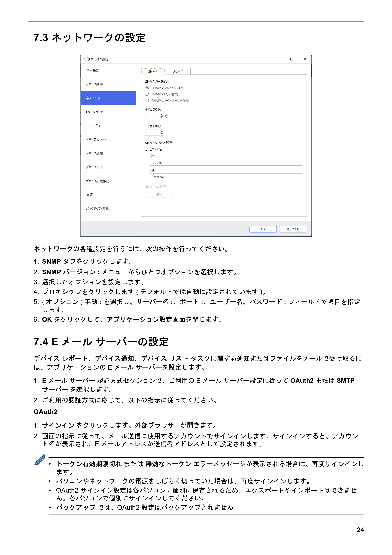Close the アプリケーション設定 window
The width and height of the screenshot is (392, 555).
tap(305, 59)
